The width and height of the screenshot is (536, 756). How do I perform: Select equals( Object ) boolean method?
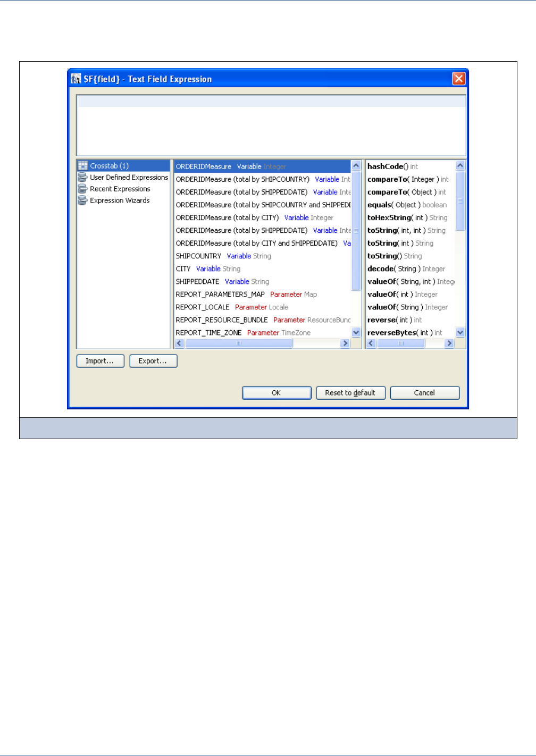(x=411, y=205)
